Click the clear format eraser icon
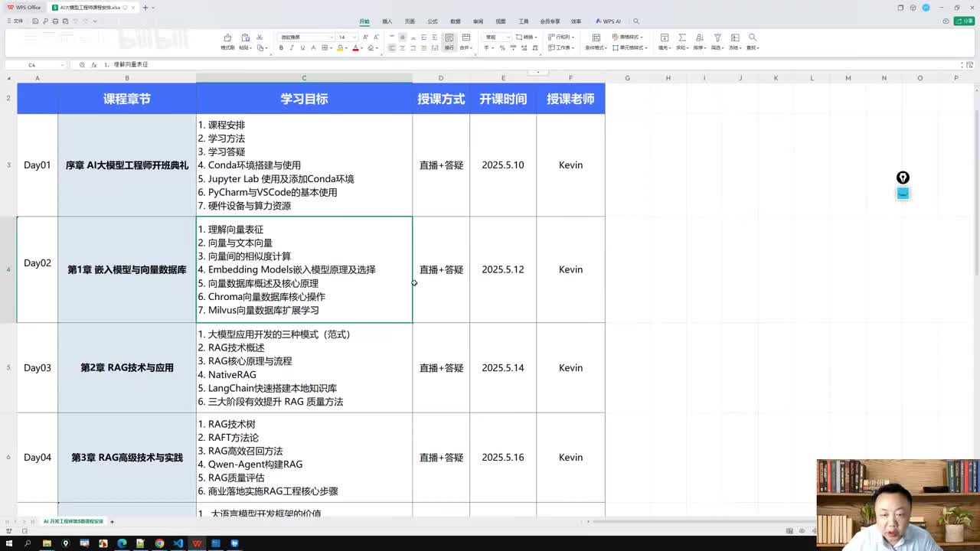Viewport: 980px width, 551px height. point(371,47)
